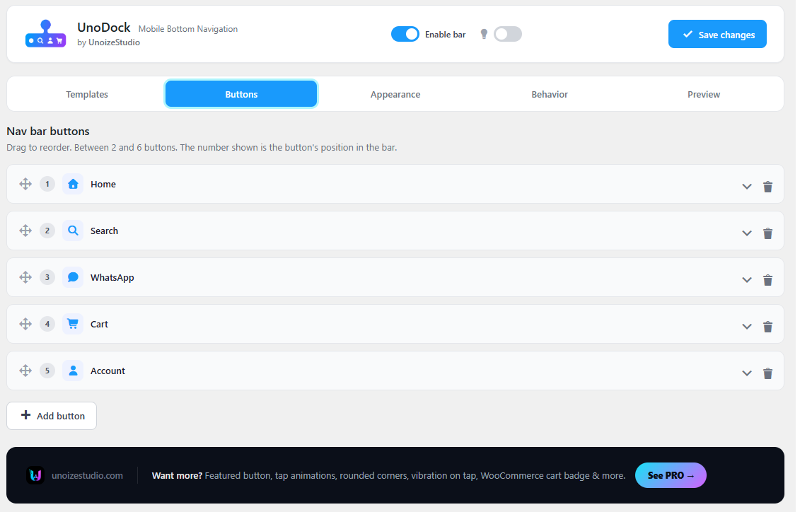Click the Mobile Bottom Navigation subtitle
Screen dimensions: 812x512
[x=188, y=29]
